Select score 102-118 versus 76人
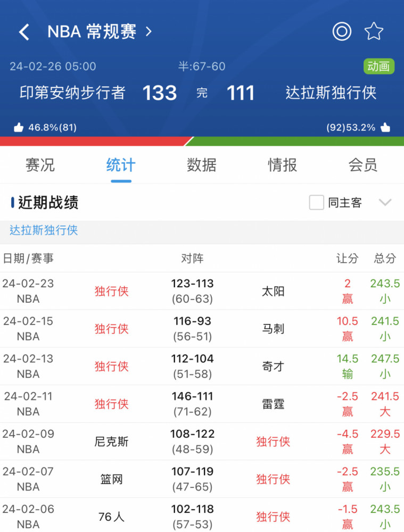The image size is (404, 532). pyautogui.click(x=193, y=509)
